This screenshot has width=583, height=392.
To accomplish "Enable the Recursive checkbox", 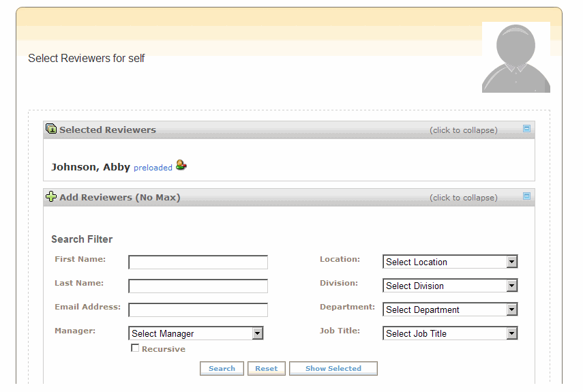I will [x=135, y=348].
